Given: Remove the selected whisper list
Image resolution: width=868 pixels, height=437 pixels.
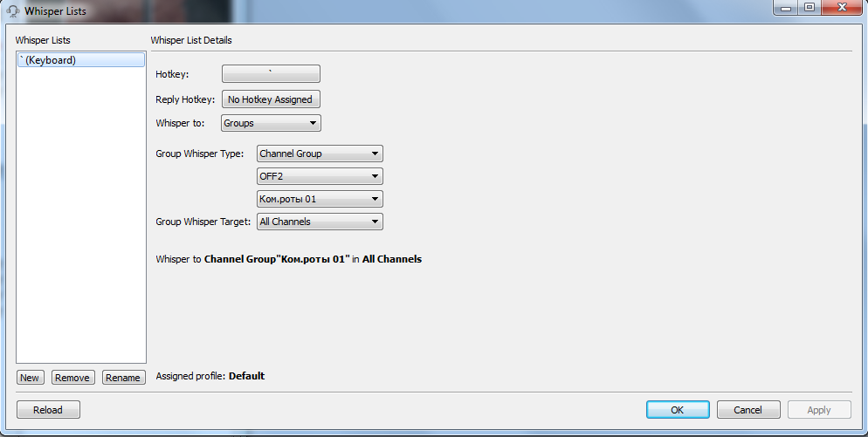Looking at the screenshot, I should (73, 378).
